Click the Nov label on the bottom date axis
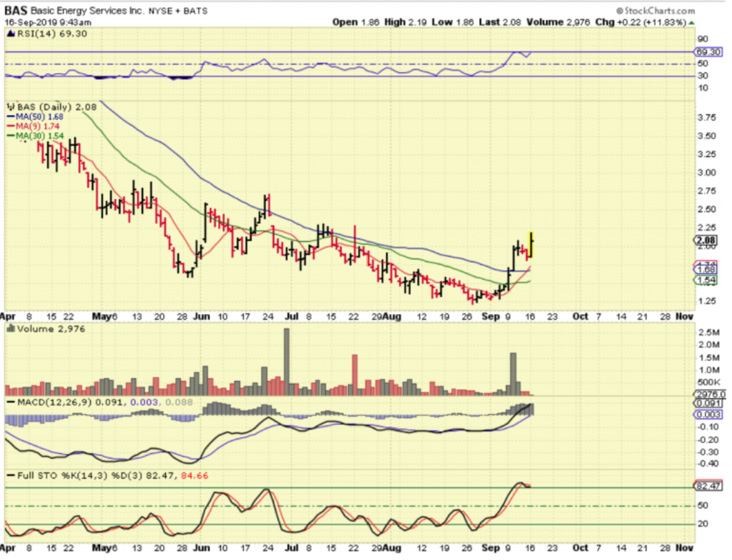Viewport: 732px width, 560px height. pos(684,548)
